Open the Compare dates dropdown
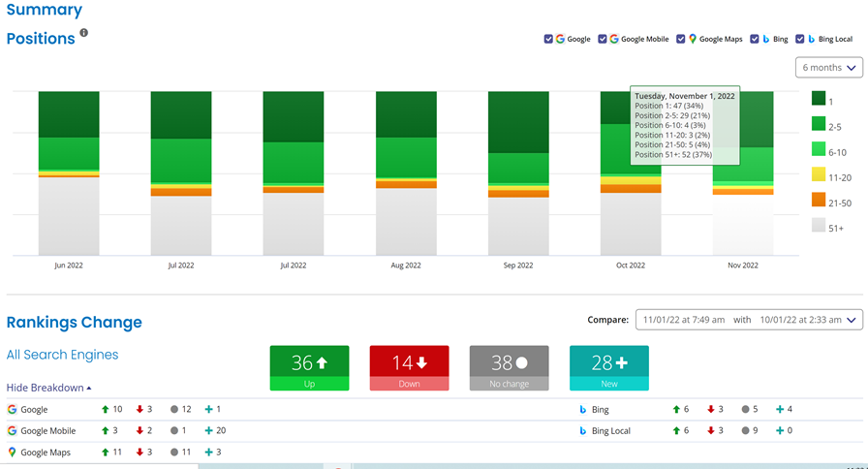 748,320
